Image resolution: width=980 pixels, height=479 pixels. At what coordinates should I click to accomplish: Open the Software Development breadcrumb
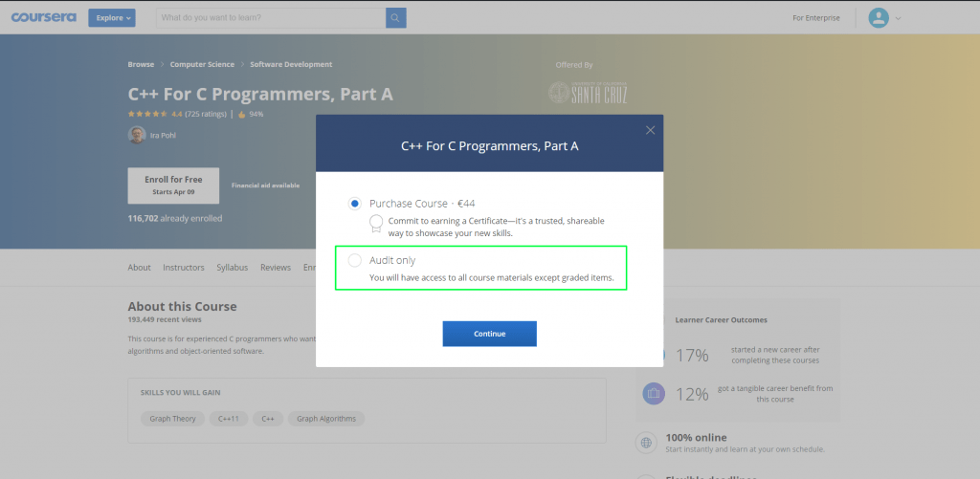pos(291,64)
